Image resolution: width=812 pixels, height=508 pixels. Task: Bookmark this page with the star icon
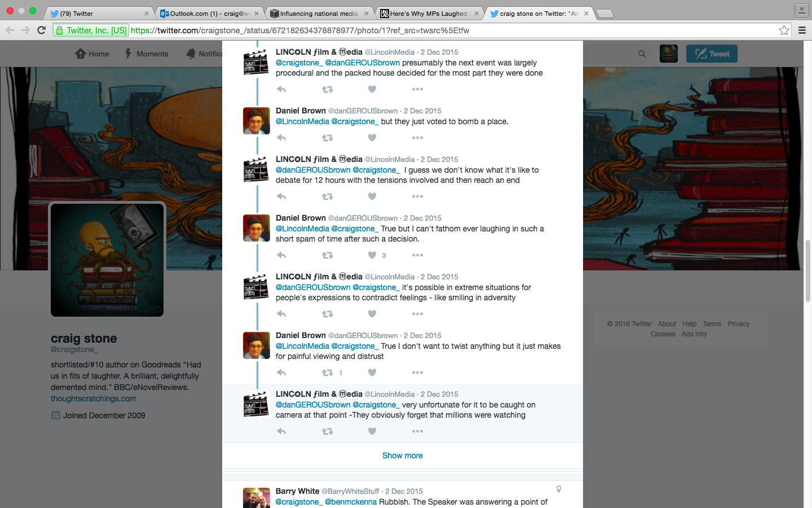784,30
